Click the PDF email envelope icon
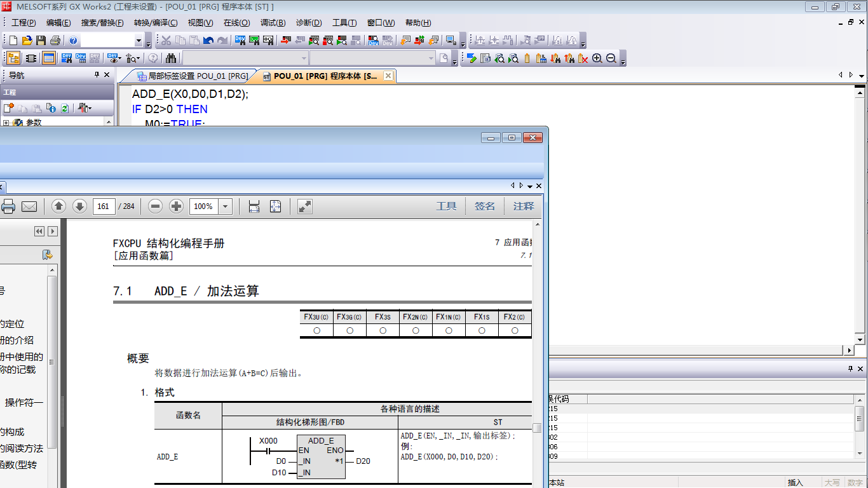The image size is (868, 488). click(x=29, y=207)
